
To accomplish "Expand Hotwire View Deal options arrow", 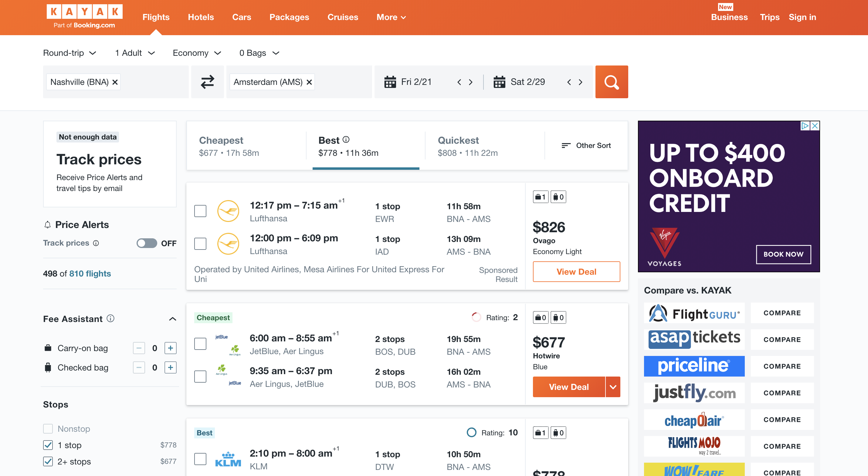I will coord(613,387).
